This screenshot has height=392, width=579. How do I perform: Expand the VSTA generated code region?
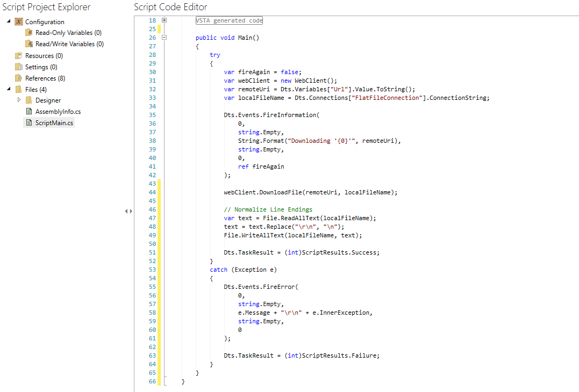(165, 20)
